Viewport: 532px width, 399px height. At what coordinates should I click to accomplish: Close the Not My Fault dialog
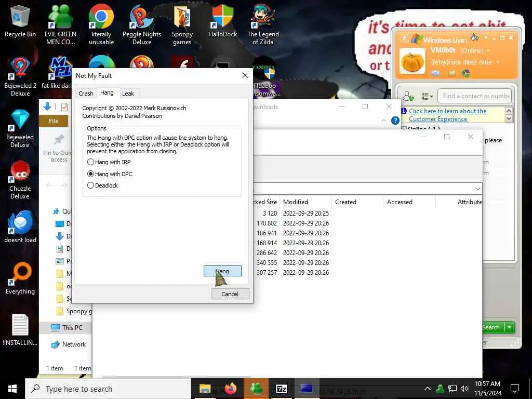point(245,75)
